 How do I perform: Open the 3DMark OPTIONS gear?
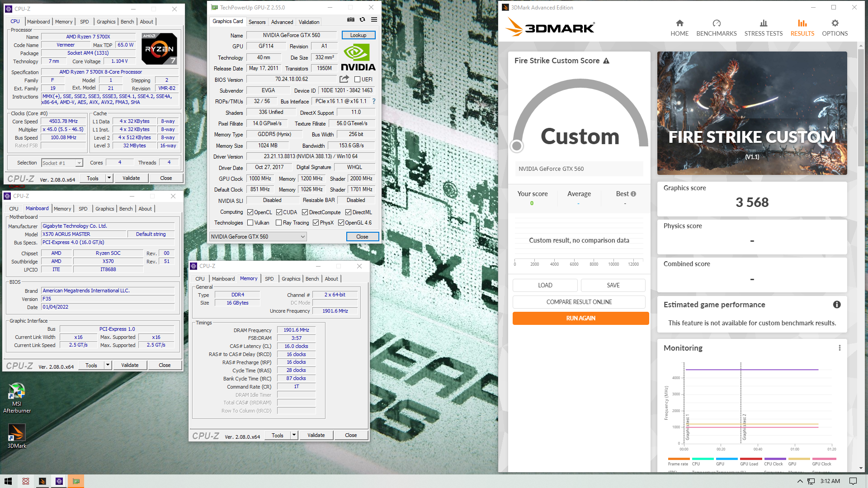(x=835, y=23)
